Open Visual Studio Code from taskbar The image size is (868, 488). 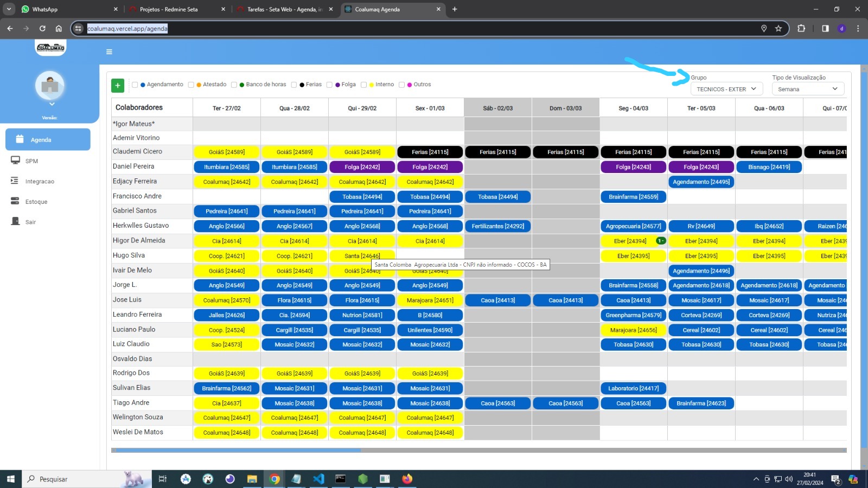click(x=318, y=479)
